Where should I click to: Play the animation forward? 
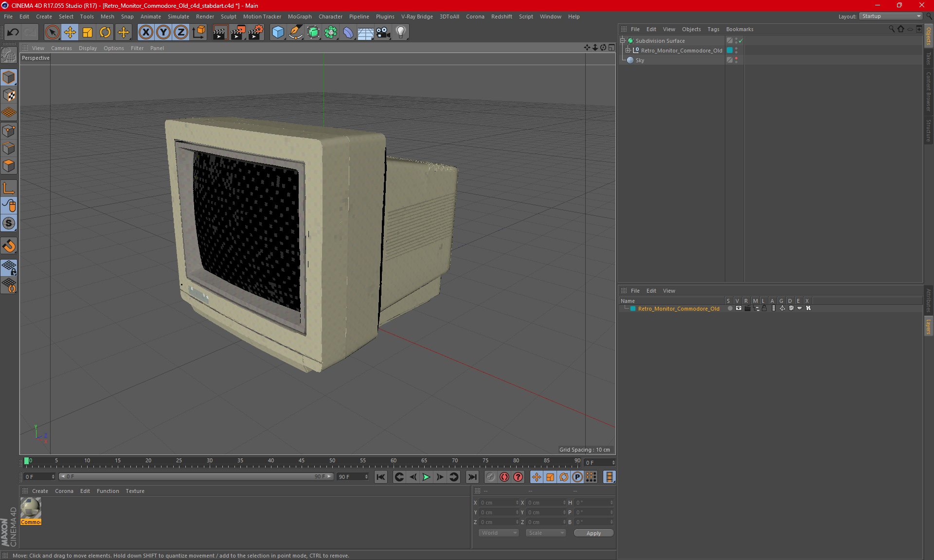click(426, 477)
